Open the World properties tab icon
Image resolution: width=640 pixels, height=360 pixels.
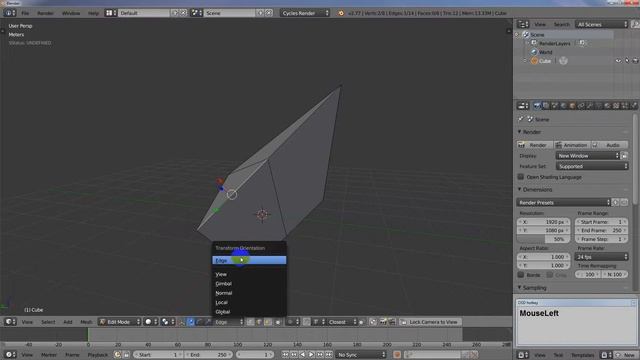tap(563, 106)
